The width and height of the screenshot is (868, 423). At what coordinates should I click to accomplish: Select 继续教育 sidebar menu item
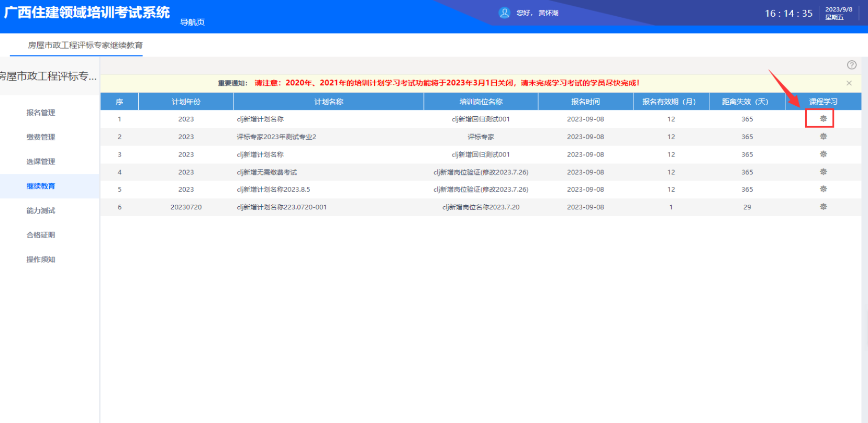[41, 186]
